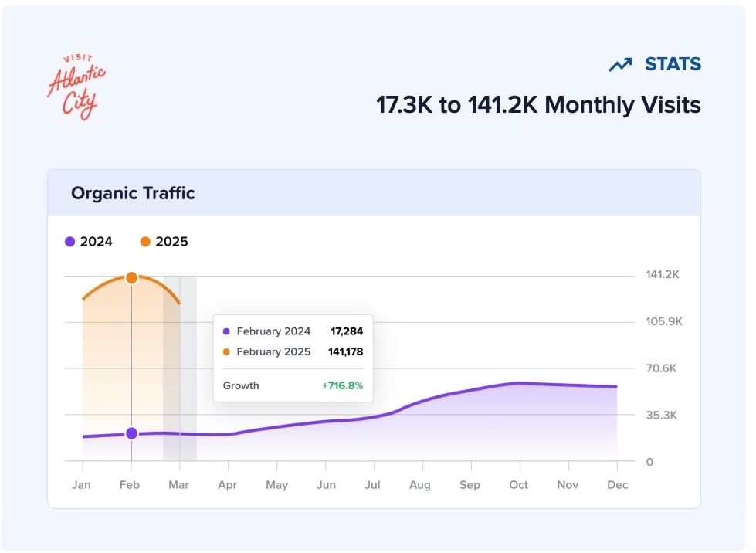
Task: Toggle the shaded February highlight band
Action: [179, 363]
